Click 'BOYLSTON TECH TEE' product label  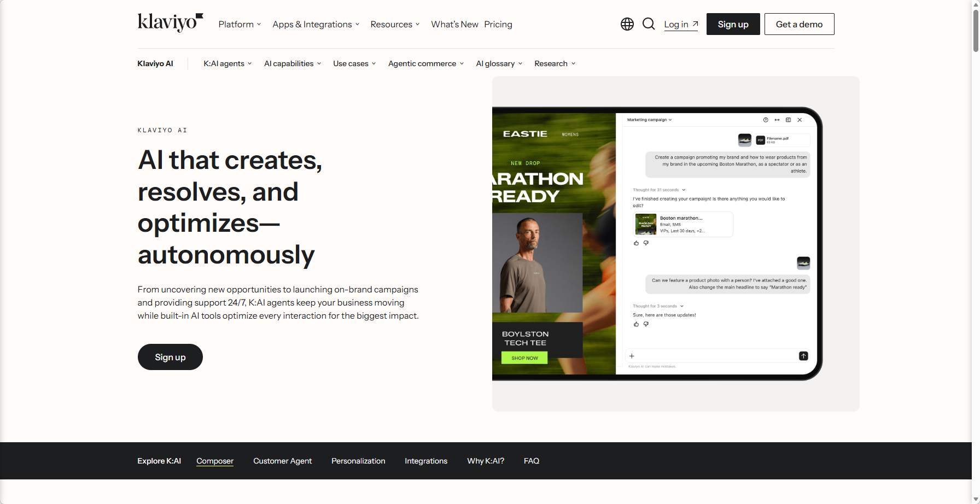point(525,338)
